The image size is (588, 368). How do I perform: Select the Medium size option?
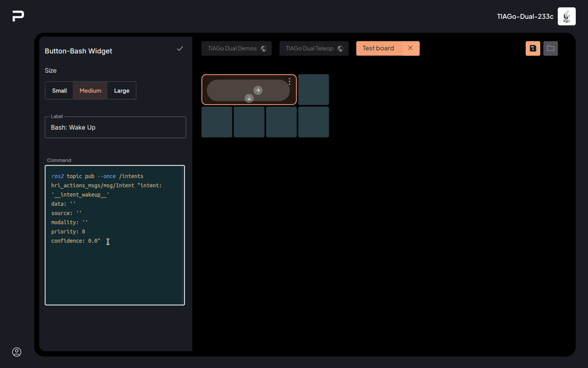pyautogui.click(x=90, y=91)
